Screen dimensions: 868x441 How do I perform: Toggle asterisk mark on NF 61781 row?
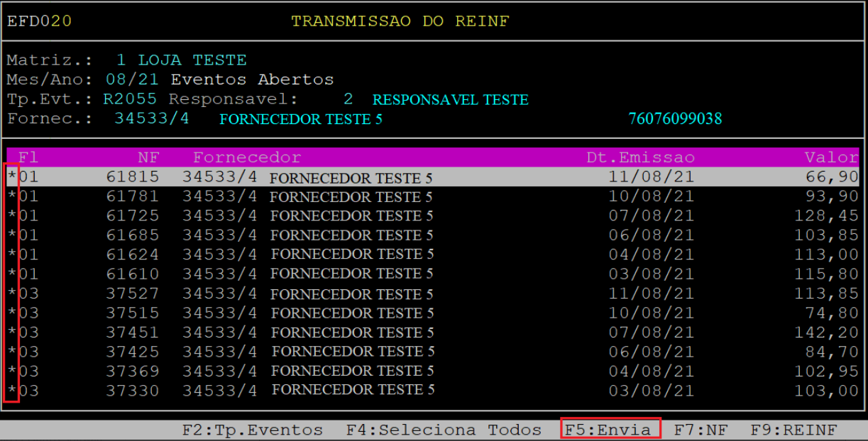tap(11, 196)
